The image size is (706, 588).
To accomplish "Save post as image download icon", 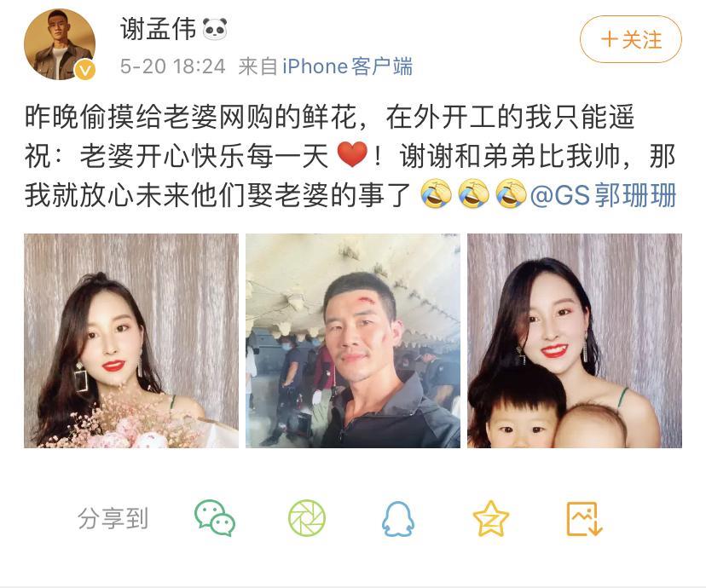I will point(584,519).
